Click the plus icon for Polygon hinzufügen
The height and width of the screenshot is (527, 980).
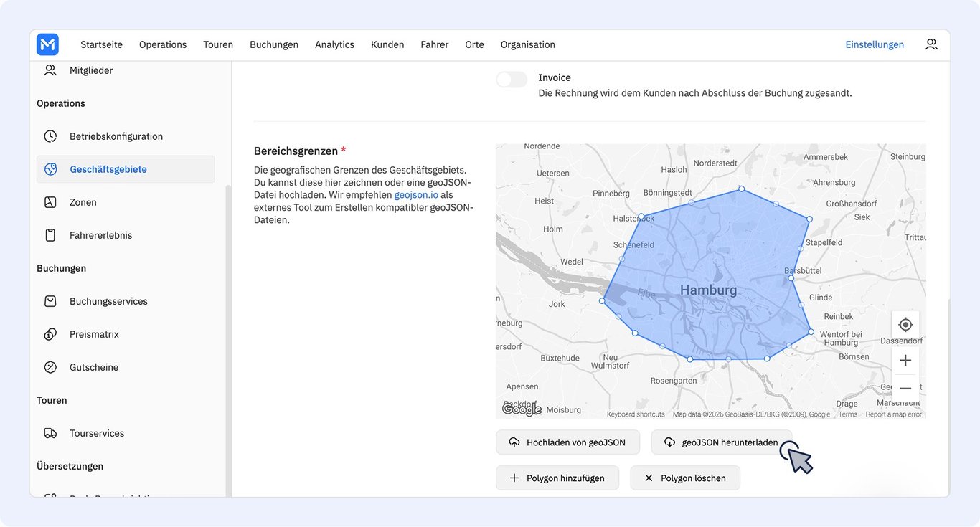[514, 478]
